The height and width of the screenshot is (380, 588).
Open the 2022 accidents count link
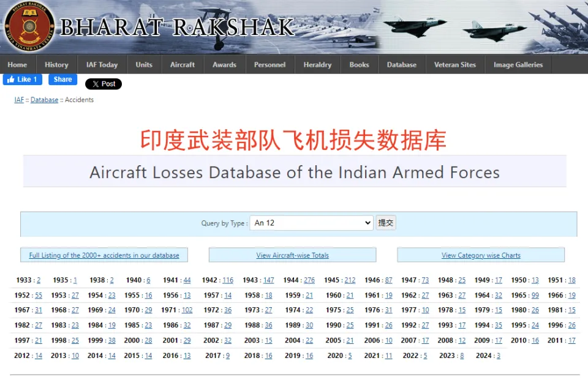tap(425, 356)
